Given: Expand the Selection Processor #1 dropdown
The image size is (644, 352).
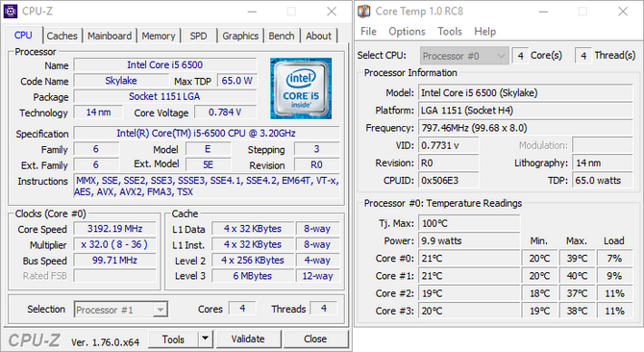Looking at the screenshot, I should coord(121,310).
